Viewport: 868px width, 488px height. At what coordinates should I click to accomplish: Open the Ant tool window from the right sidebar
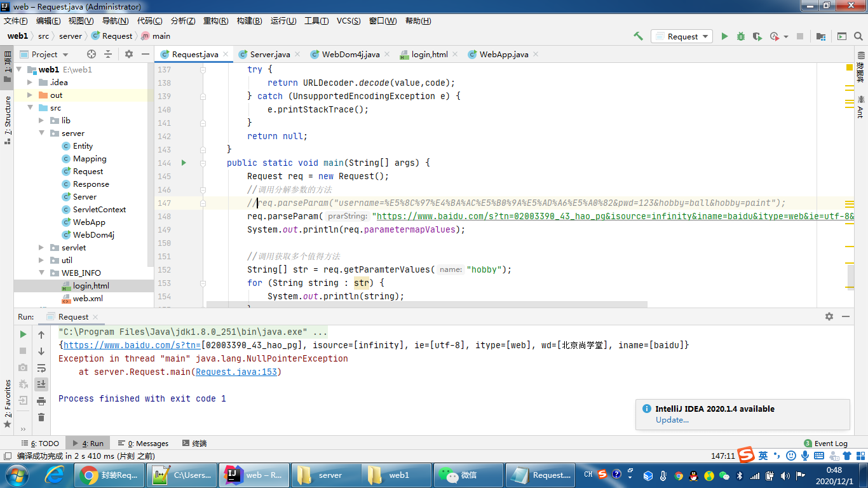(x=860, y=107)
